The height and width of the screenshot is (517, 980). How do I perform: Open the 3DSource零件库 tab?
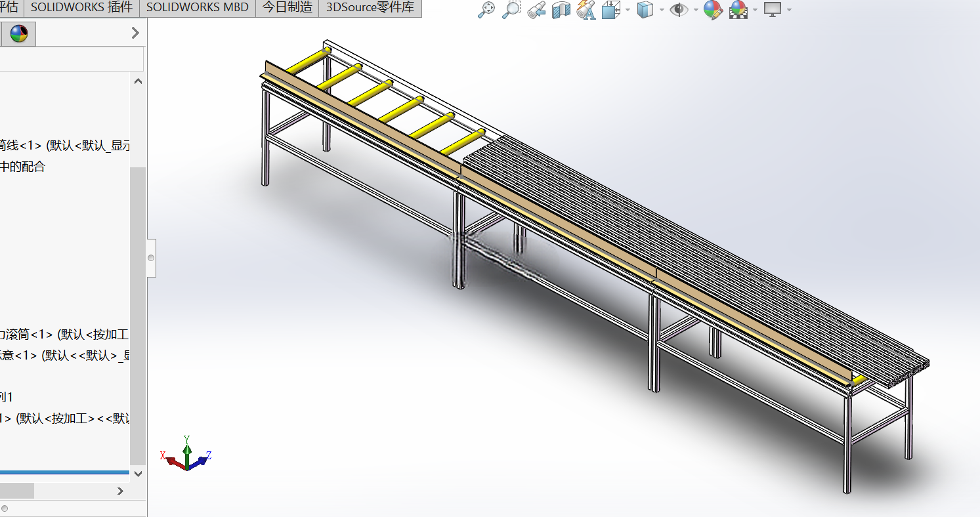click(370, 9)
